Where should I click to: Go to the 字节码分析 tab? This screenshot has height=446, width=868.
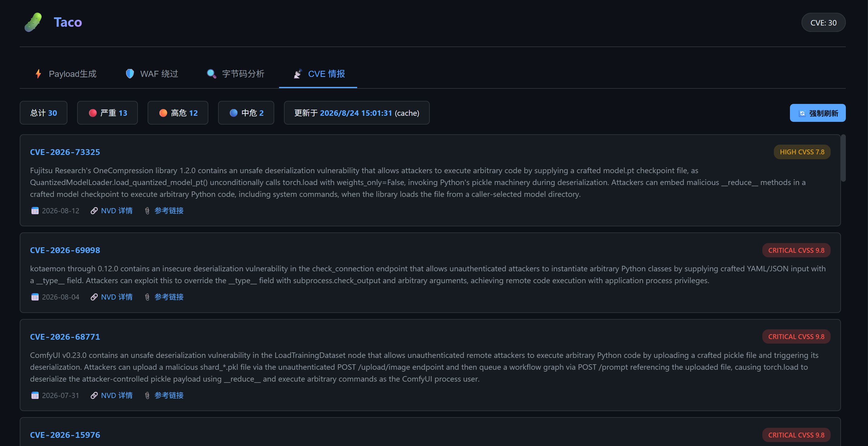pos(235,74)
